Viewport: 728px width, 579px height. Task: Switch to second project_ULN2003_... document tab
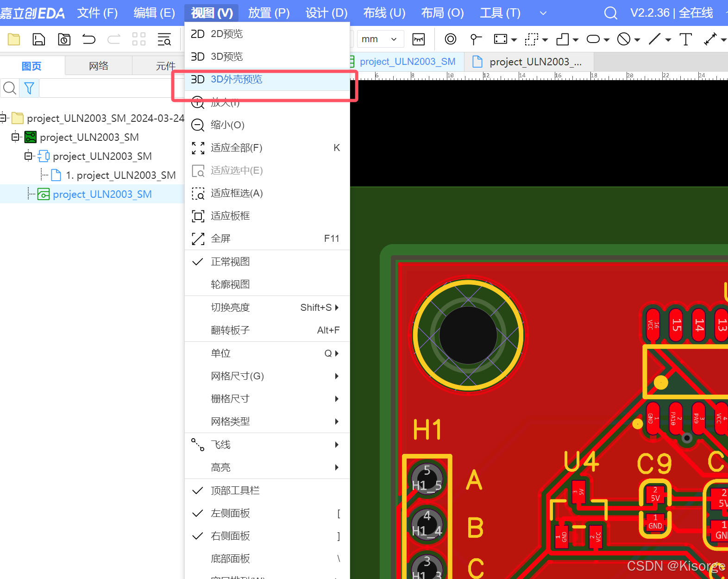tap(528, 62)
